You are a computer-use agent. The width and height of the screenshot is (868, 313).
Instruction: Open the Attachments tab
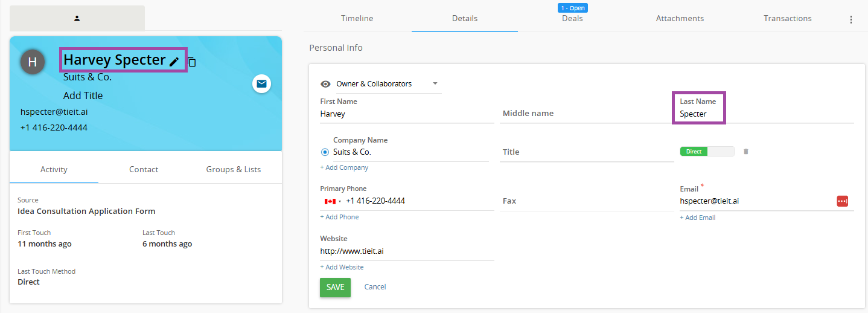point(680,19)
